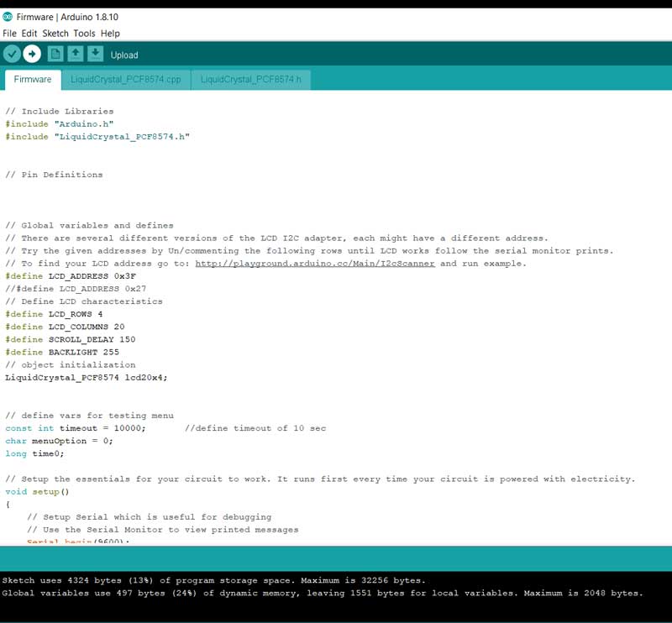Save sketch with the down-arrow icon

point(96,54)
